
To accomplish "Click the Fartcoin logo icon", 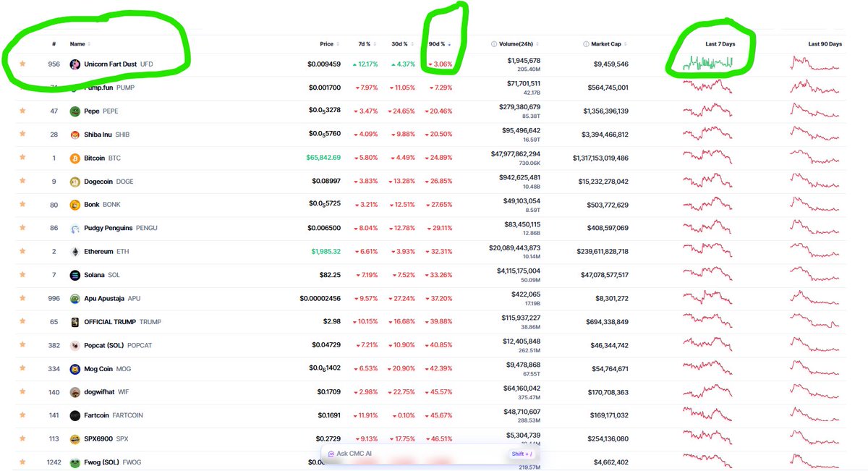I will pyautogui.click(x=75, y=415).
